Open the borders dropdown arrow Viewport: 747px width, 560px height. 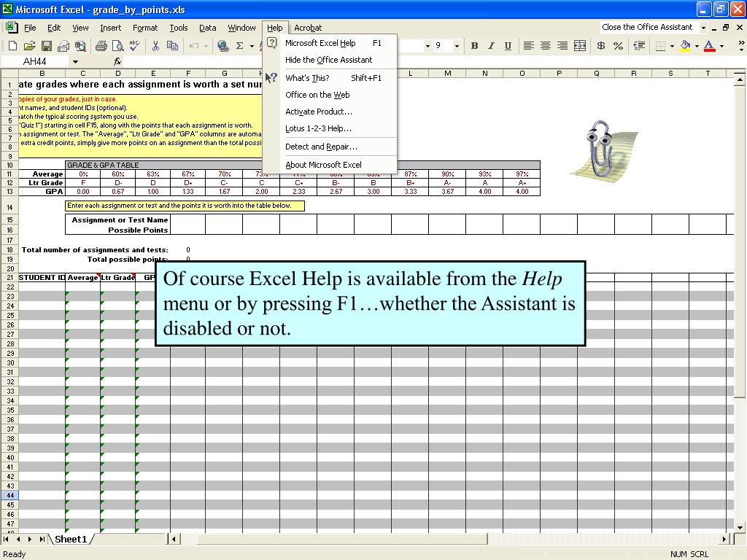coord(672,46)
